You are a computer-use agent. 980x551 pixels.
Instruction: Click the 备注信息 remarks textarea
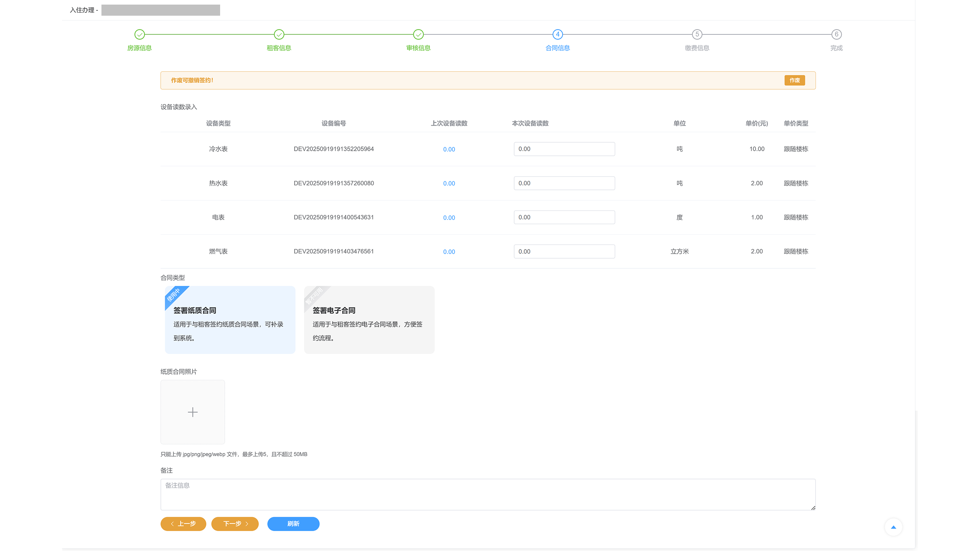coord(488,494)
